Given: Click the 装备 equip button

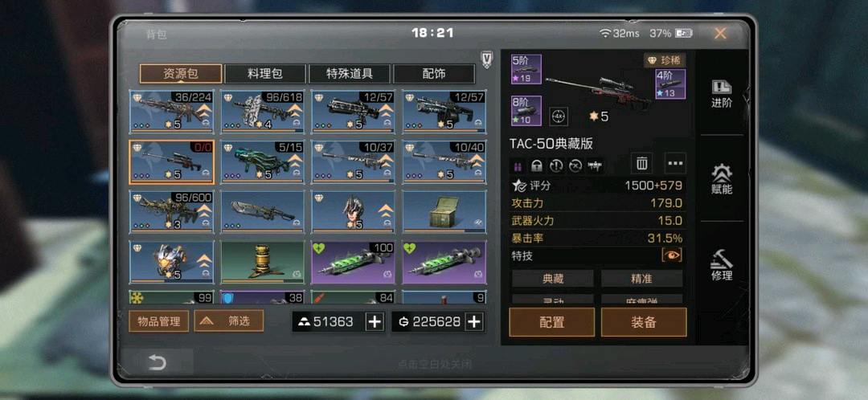Looking at the screenshot, I should (x=643, y=322).
